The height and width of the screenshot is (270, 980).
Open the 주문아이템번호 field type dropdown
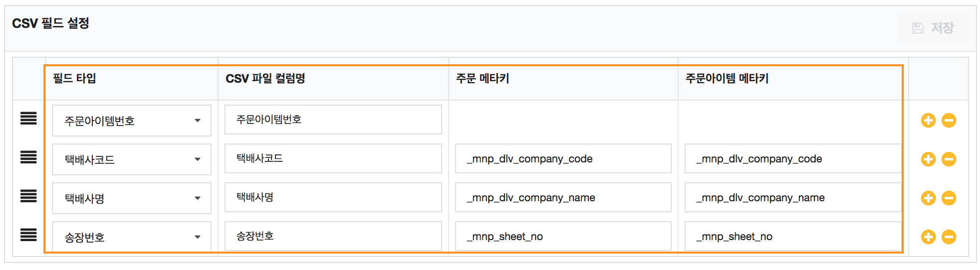[x=132, y=121]
